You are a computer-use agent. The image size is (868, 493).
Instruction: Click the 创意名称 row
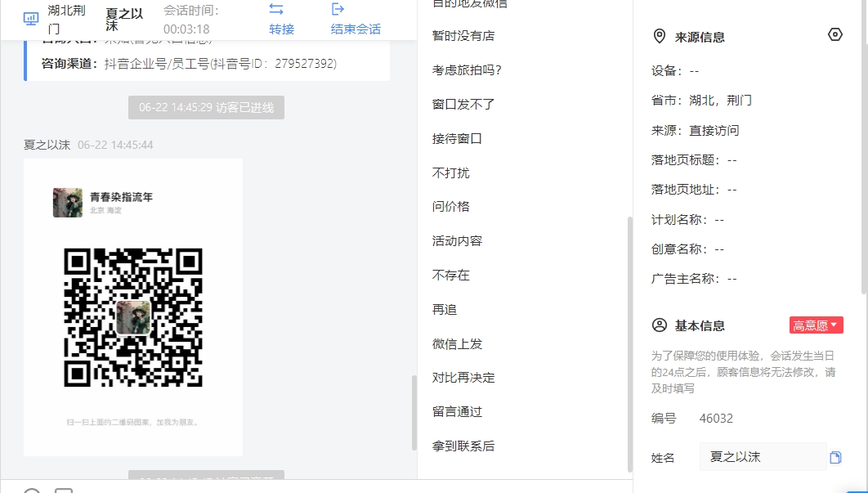pyautogui.click(x=687, y=249)
